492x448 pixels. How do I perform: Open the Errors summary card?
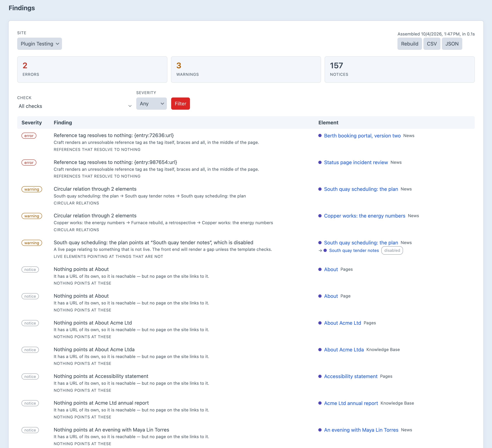coord(92,69)
